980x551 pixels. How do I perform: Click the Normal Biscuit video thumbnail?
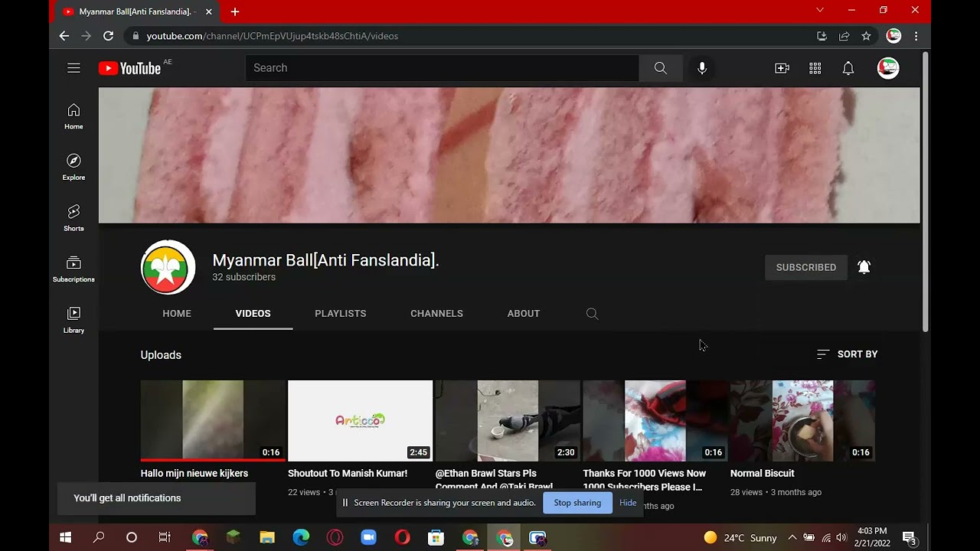(802, 421)
